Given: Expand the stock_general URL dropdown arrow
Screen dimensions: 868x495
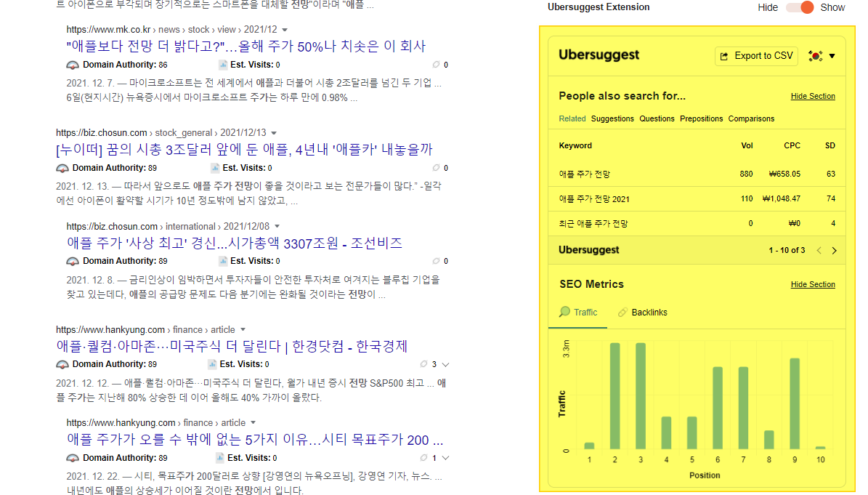Looking at the screenshot, I should 273,133.
